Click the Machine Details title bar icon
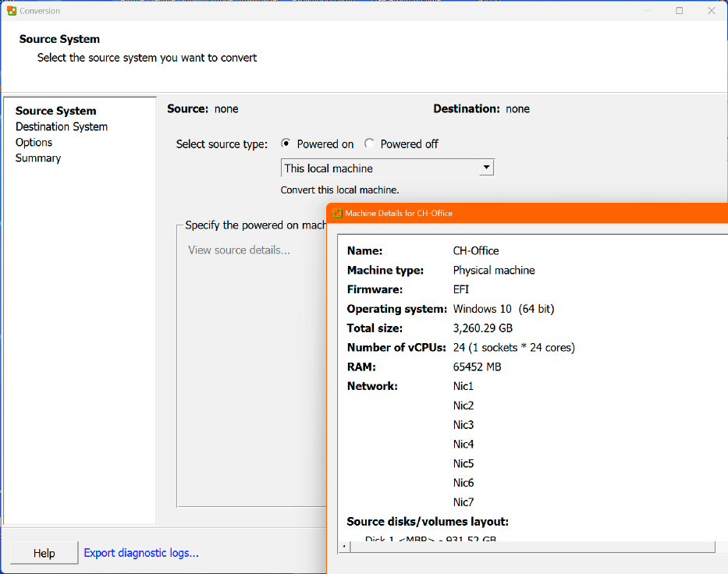728x574 pixels. tap(338, 213)
